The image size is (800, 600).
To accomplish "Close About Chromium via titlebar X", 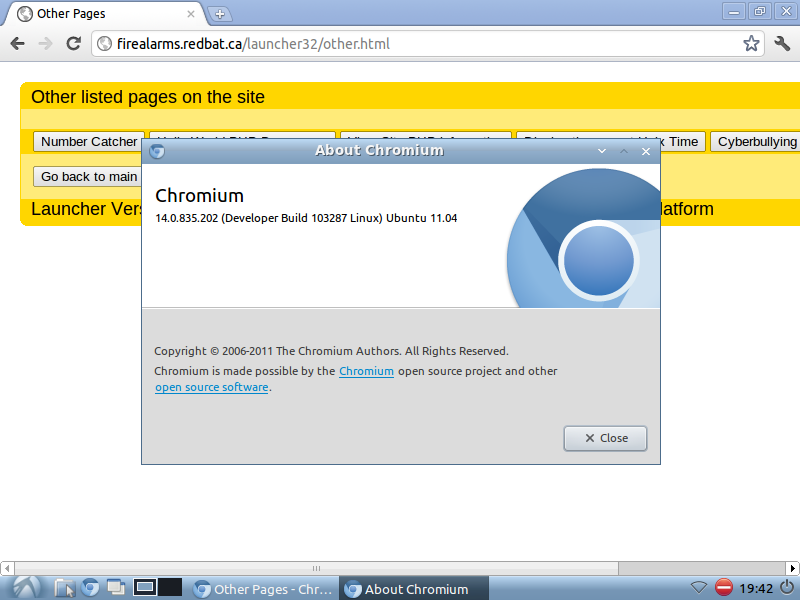I will [x=646, y=151].
